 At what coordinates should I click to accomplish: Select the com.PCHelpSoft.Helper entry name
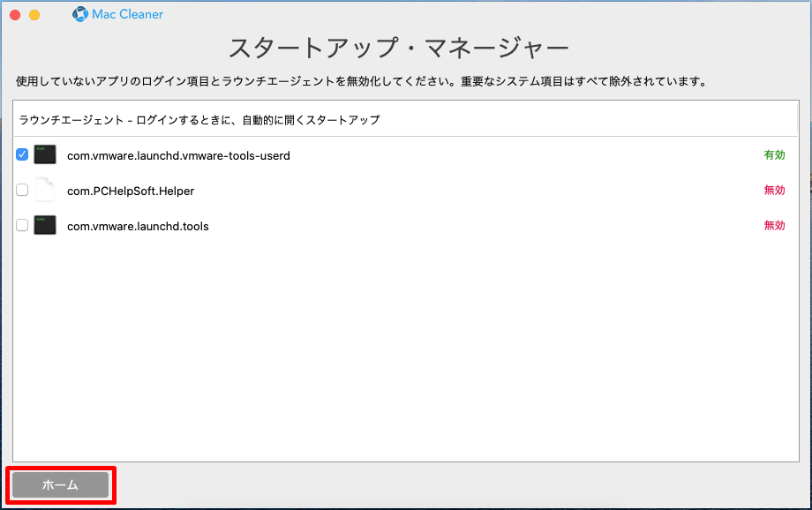[131, 191]
